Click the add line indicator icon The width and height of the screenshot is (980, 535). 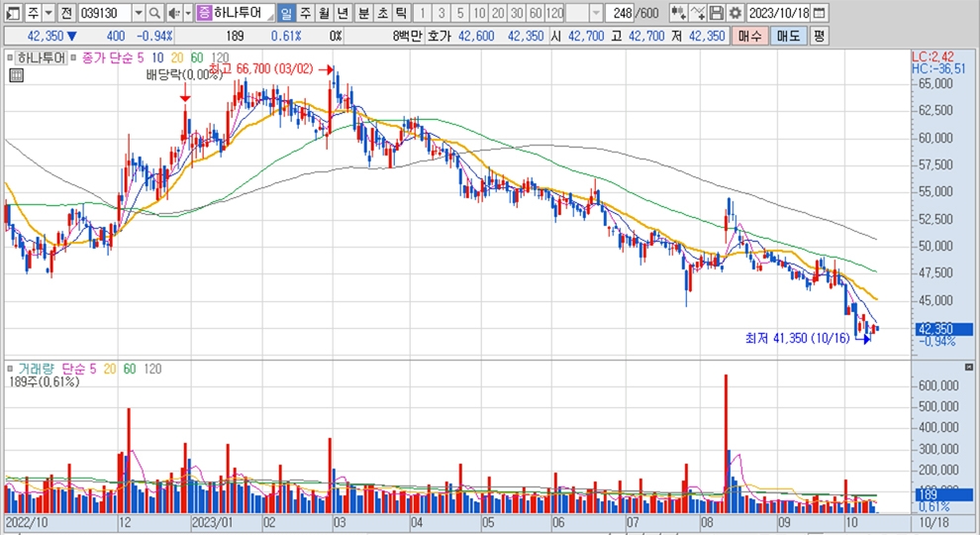point(698,13)
